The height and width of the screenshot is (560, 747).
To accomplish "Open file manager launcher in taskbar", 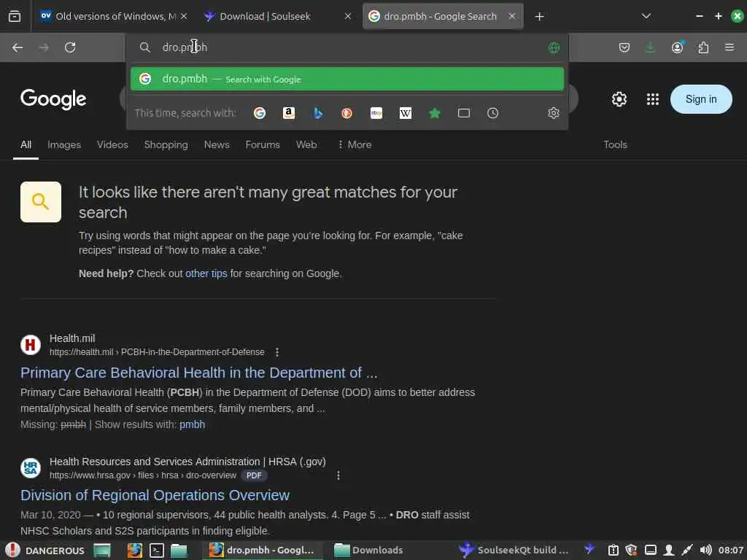I will tap(179, 551).
